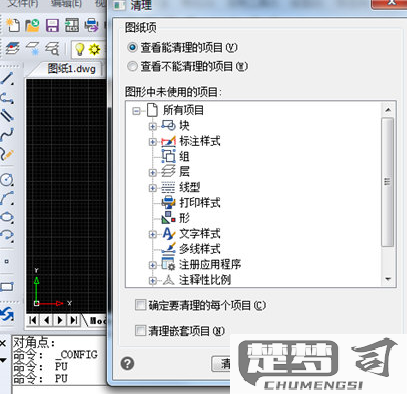
Task: Select the Ellipse draw tool
Action: pyautogui.click(x=7, y=217)
